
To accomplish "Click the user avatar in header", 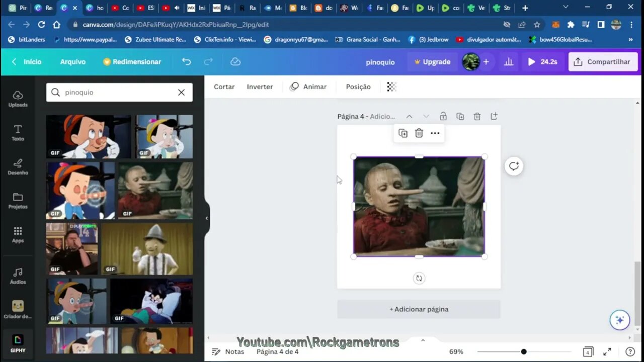I will [x=471, y=61].
